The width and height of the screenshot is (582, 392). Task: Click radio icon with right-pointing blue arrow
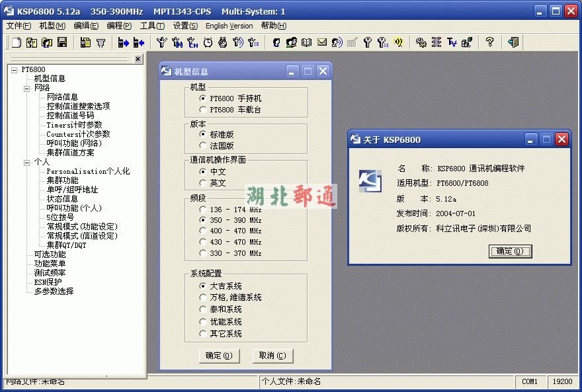123,43
